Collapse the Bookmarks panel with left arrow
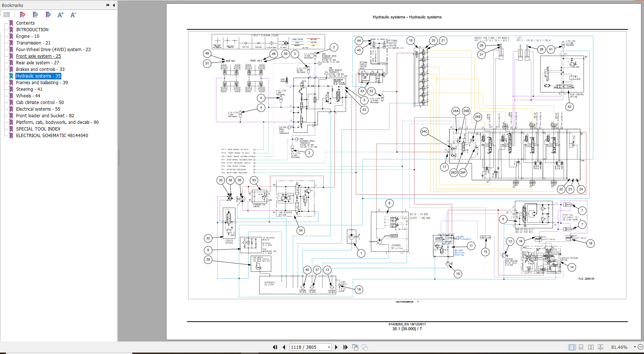 coord(114,5)
